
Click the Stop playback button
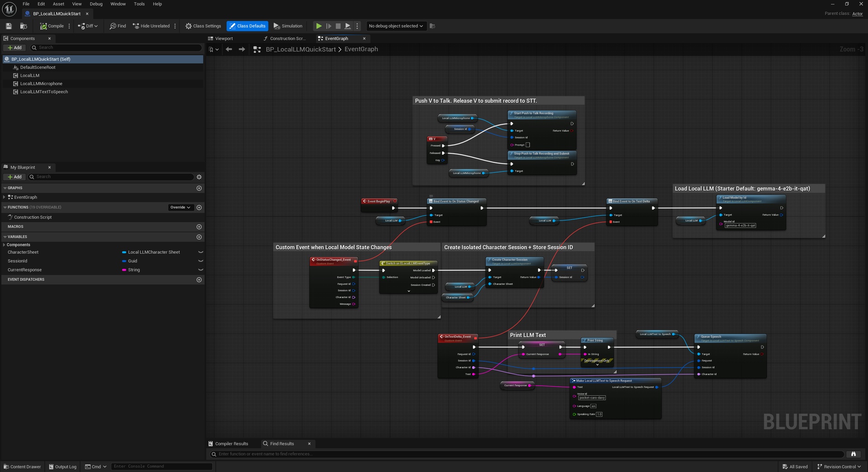coord(338,26)
